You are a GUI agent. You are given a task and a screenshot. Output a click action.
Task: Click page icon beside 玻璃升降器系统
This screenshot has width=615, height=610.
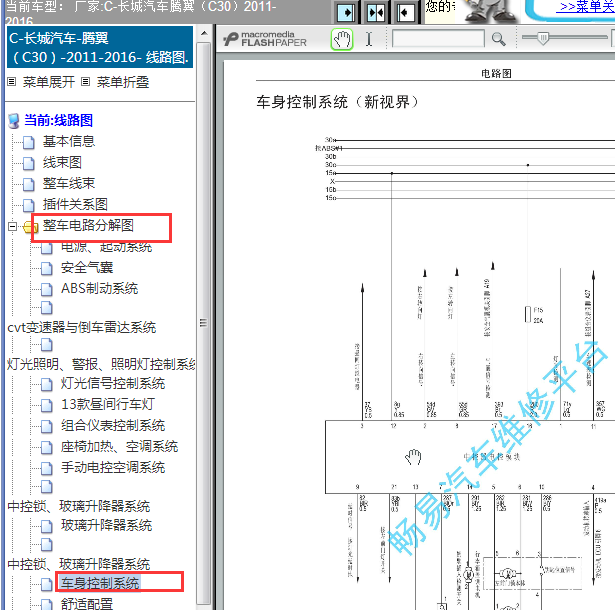pyautogui.click(x=47, y=527)
